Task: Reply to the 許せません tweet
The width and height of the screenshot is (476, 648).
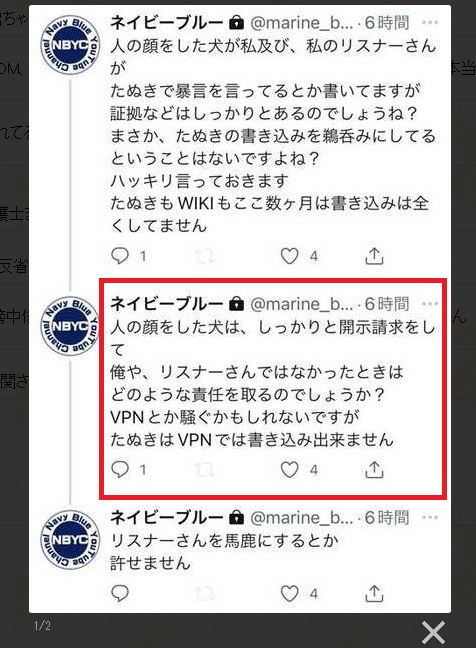Action: click(x=120, y=593)
